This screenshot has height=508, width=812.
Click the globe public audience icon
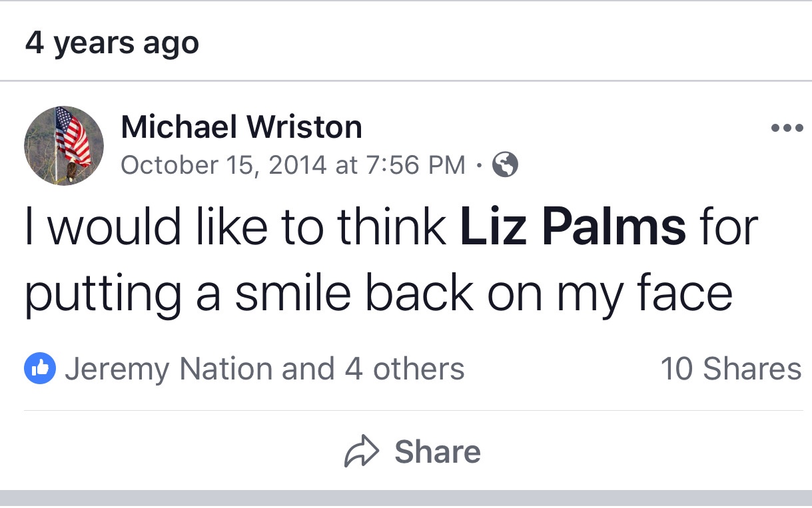point(504,164)
